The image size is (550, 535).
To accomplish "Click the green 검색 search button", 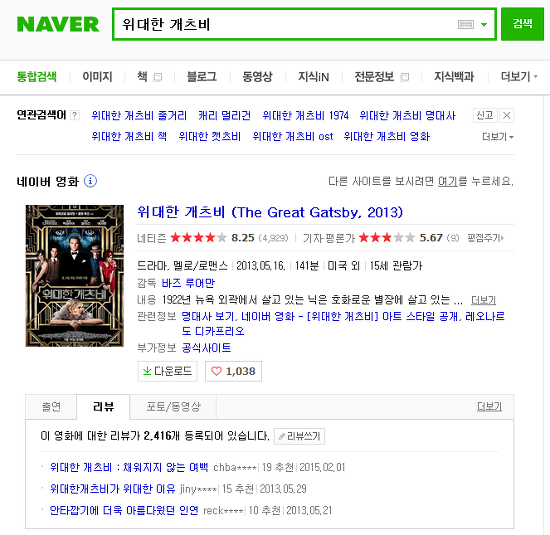I will pos(522,24).
